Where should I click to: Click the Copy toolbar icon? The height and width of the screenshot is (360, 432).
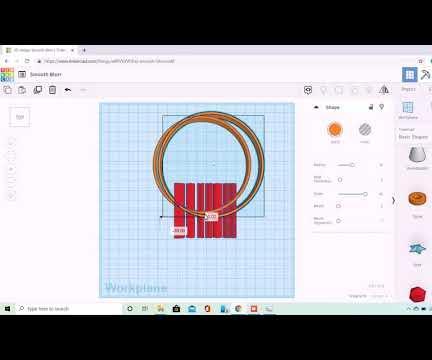click(x=7, y=90)
